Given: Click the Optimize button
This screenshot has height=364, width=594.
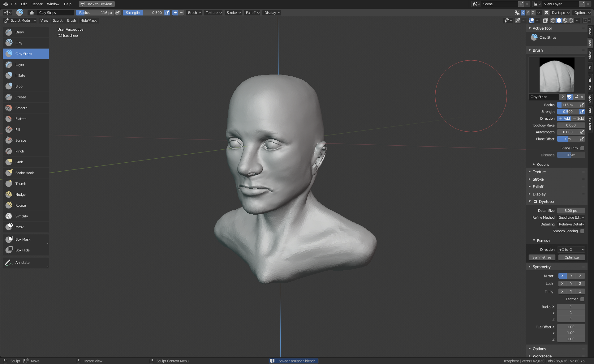Looking at the screenshot, I should tap(571, 257).
